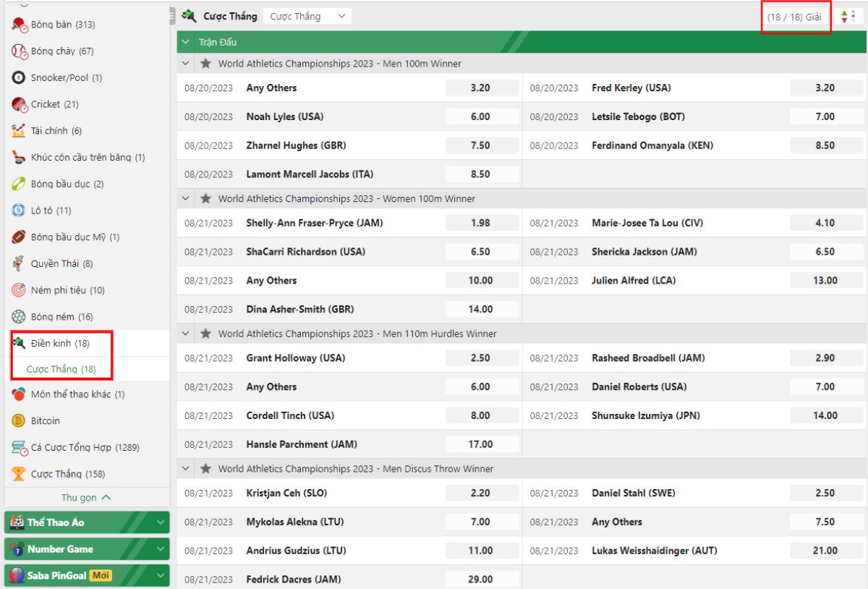Select Điền kinh (18) in sidebar

click(x=59, y=343)
